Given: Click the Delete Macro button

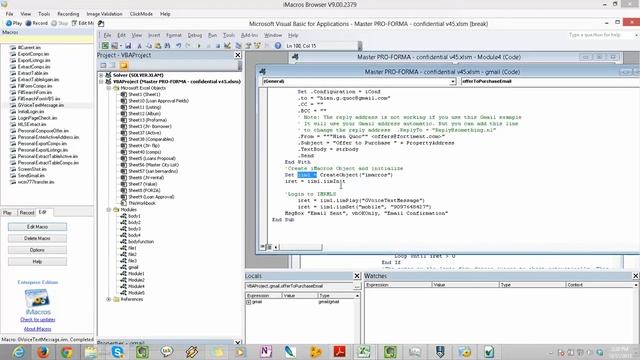Looking at the screenshot, I should click(x=37, y=238).
